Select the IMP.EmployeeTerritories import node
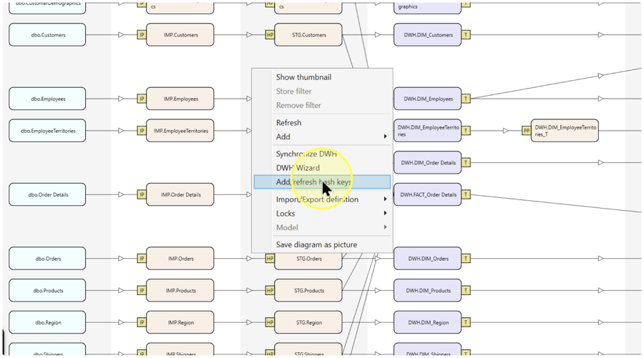The width and height of the screenshot is (644, 358). 180,131
